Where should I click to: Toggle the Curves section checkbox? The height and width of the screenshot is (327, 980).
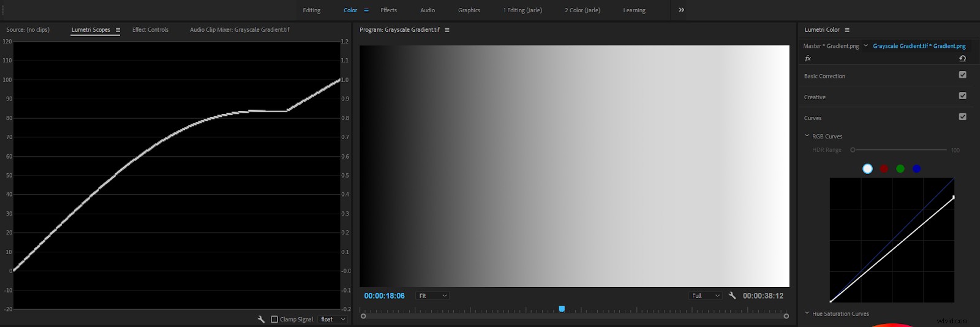[962, 116]
